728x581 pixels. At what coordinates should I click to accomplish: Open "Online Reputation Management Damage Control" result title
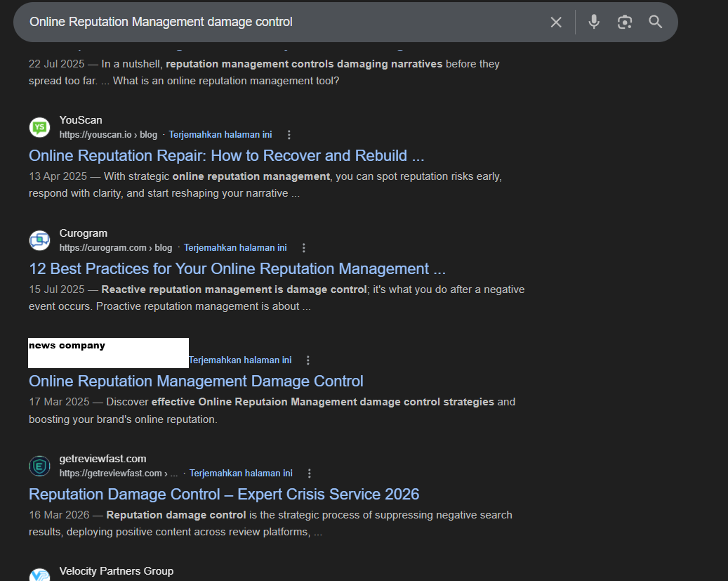(x=196, y=381)
